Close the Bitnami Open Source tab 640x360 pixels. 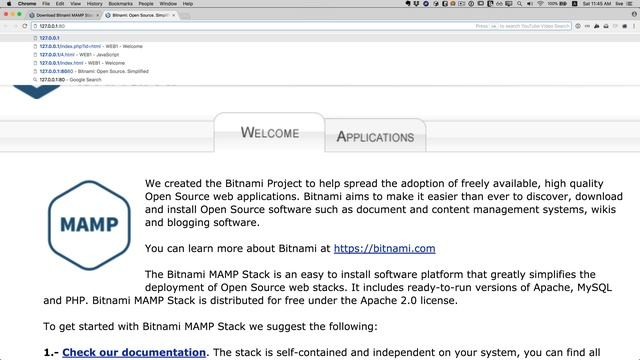pyautogui.click(x=174, y=15)
